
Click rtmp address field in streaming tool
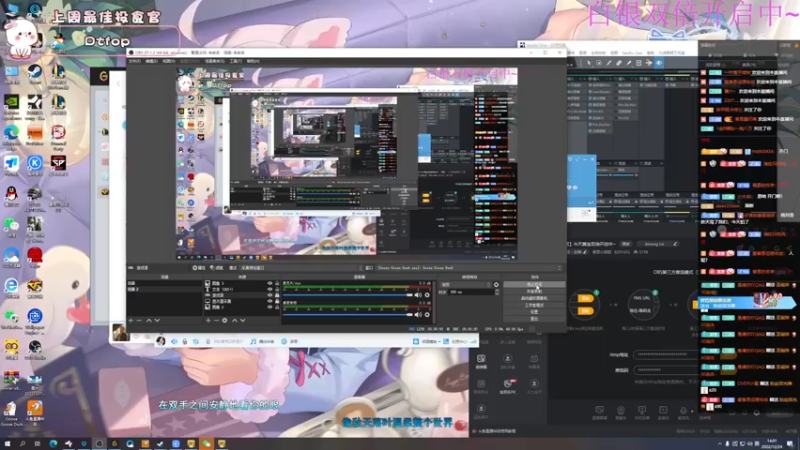coord(665,355)
